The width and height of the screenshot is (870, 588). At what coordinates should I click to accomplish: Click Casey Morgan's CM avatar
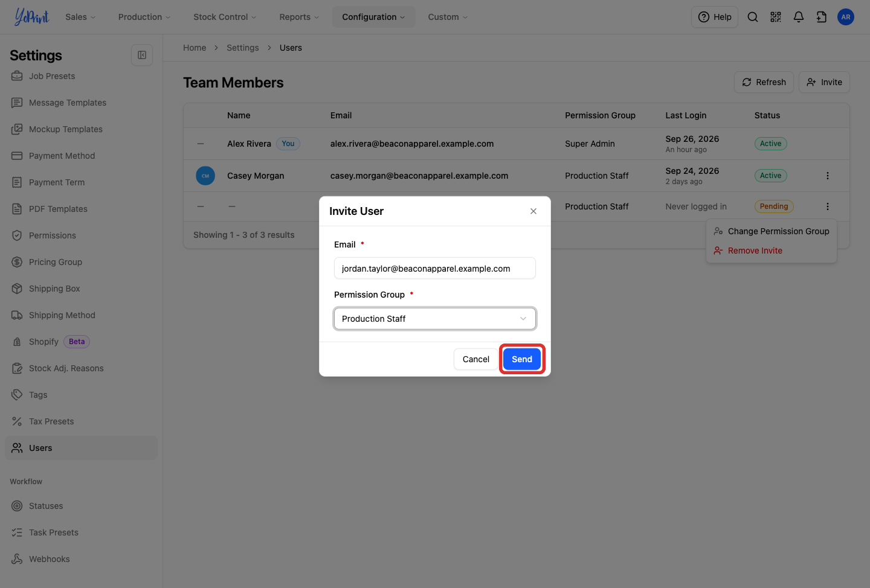(x=205, y=176)
